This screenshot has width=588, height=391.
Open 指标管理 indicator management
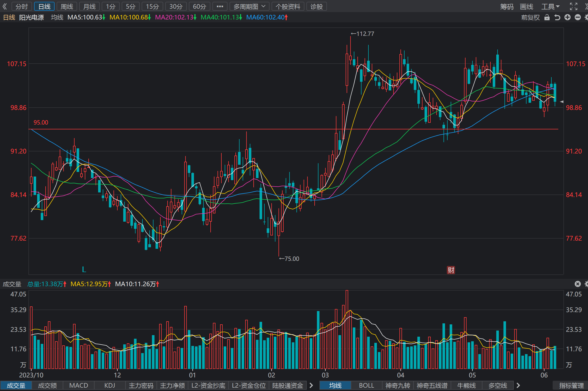[x=571, y=386]
